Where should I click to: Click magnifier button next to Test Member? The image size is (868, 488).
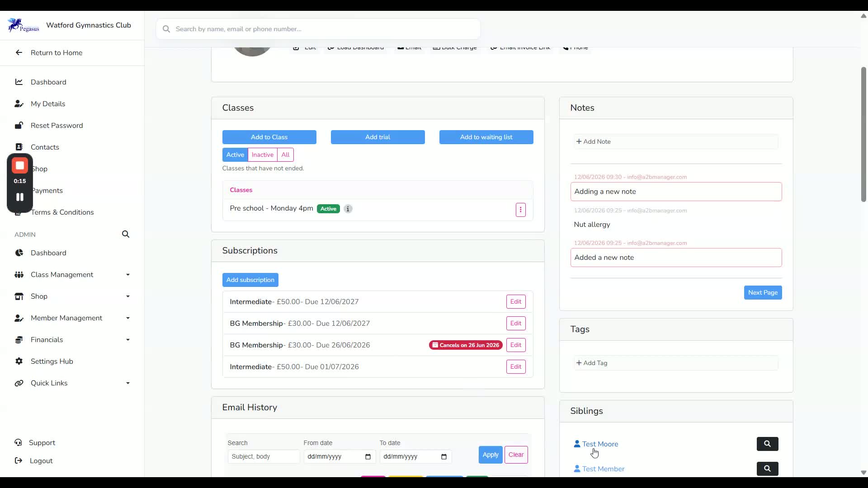[767, 469]
